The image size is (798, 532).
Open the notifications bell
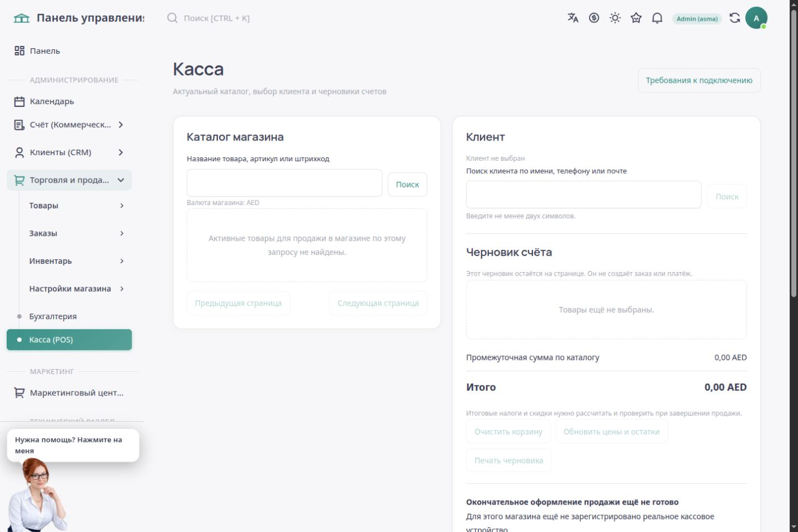tap(657, 18)
